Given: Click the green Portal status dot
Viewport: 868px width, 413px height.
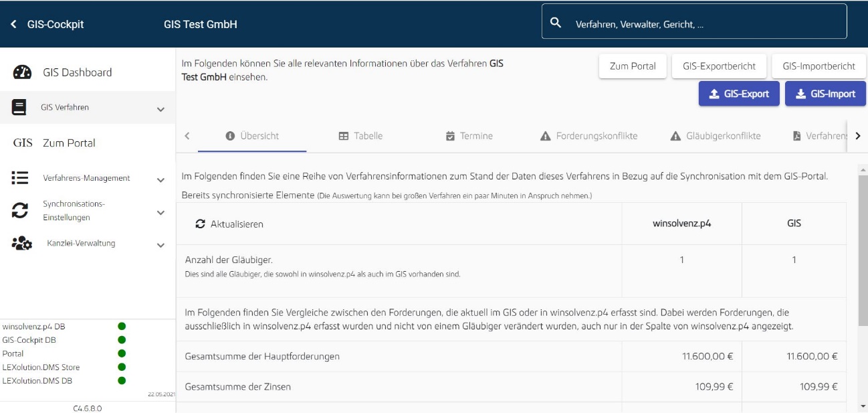Looking at the screenshot, I should 122,353.
